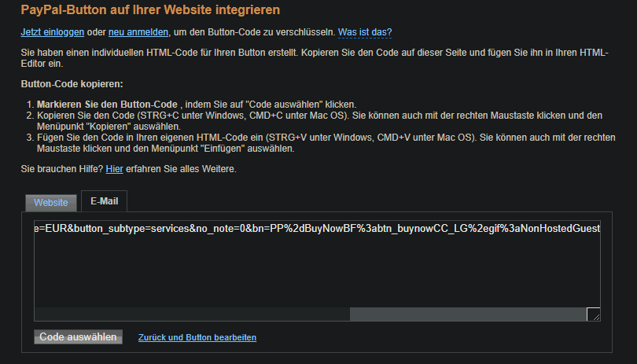Click the empty scrollbar track left of the thumb
Screen dimensions: 637x364
[x=192, y=314]
